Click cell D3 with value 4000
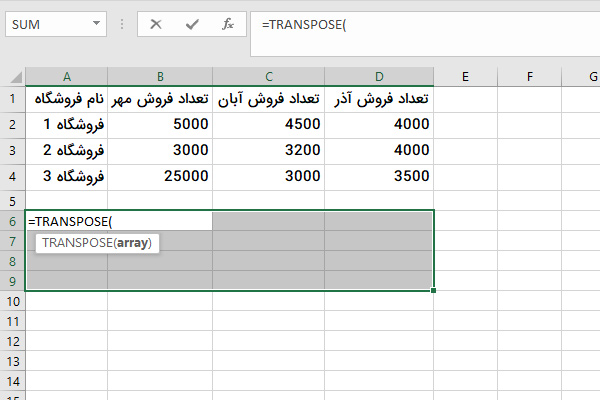This screenshot has width=600, height=400. point(379,152)
